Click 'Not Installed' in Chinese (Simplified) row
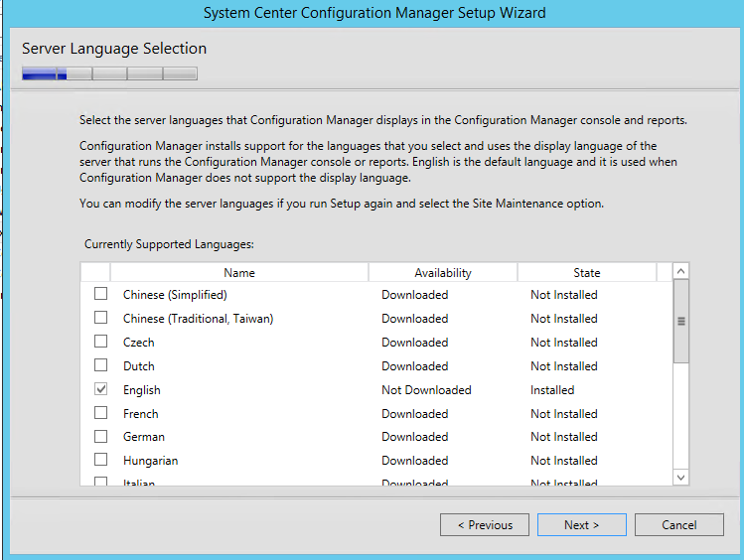 coord(563,295)
